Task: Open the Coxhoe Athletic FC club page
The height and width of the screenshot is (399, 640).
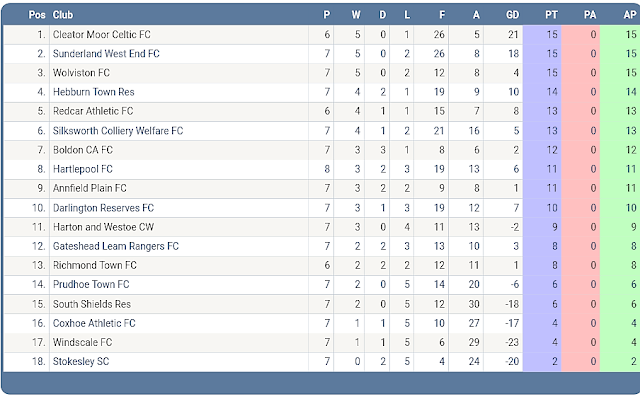Action: point(94,324)
